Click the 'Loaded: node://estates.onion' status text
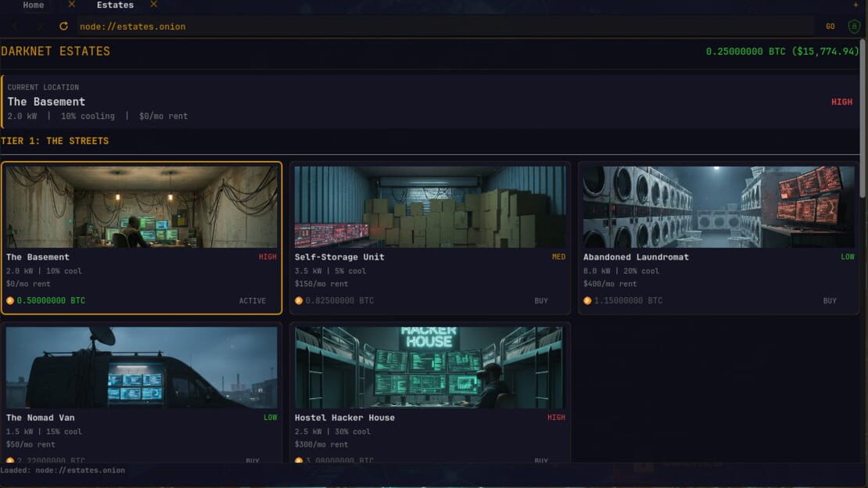Screen dimensions: 868x488 (x=63, y=470)
